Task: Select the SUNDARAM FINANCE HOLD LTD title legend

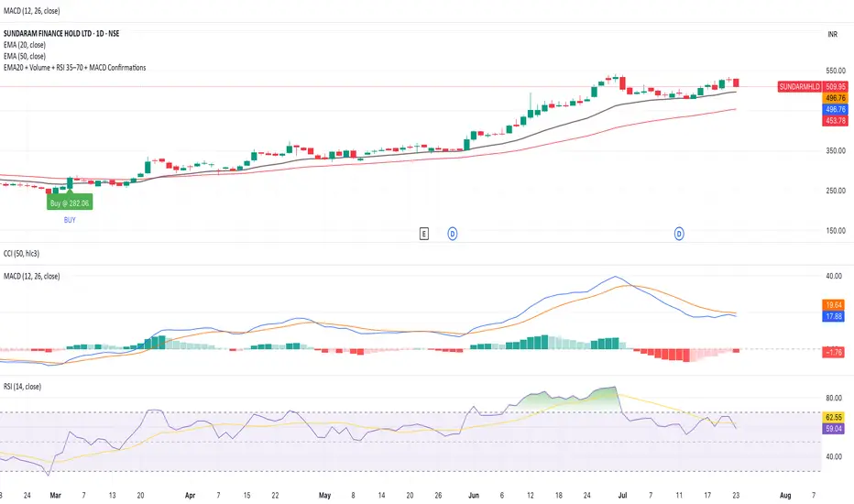Action: tap(61, 33)
